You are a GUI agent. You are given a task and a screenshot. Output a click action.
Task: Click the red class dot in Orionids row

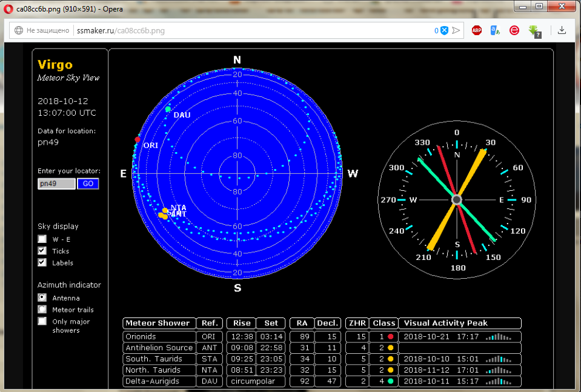390,337
